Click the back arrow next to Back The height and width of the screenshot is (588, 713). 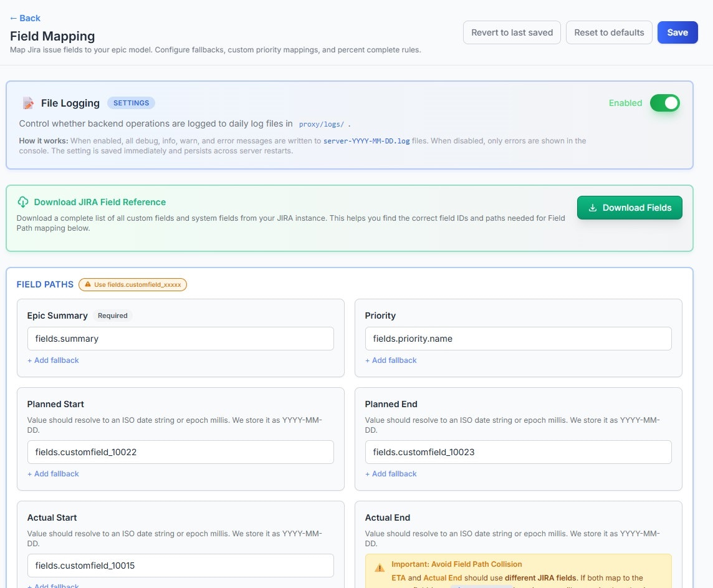pos(13,18)
